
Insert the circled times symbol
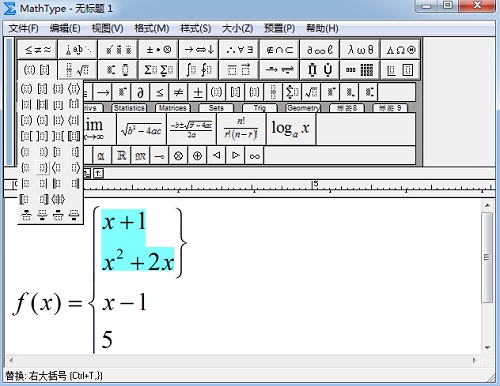point(178,156)
